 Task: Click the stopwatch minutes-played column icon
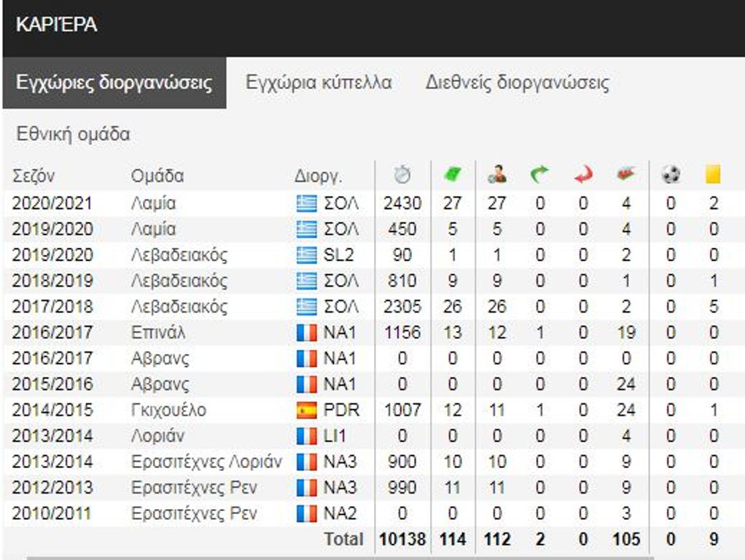[x=402, y=175]
